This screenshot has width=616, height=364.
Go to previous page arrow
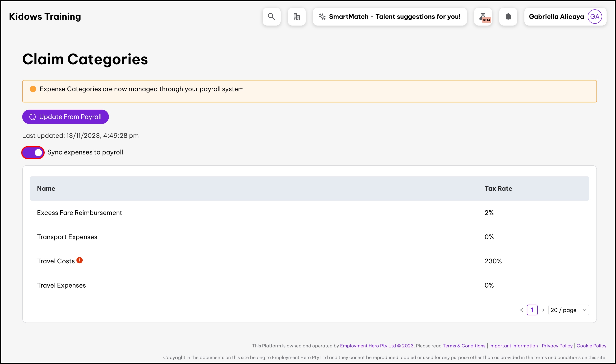pyautogui.click(x=521, y=310)
